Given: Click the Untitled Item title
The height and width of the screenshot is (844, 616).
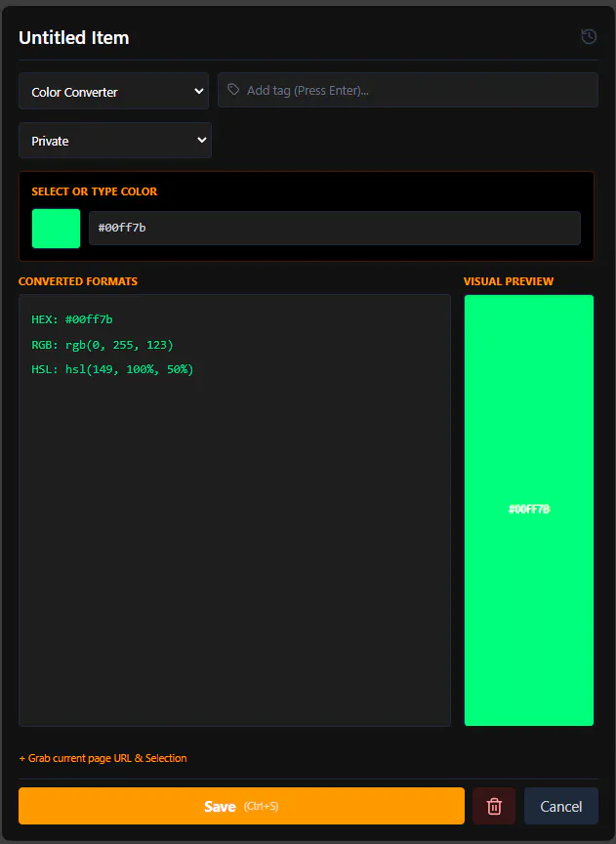Looking at the screenshot, I should [x=73, y=38].
